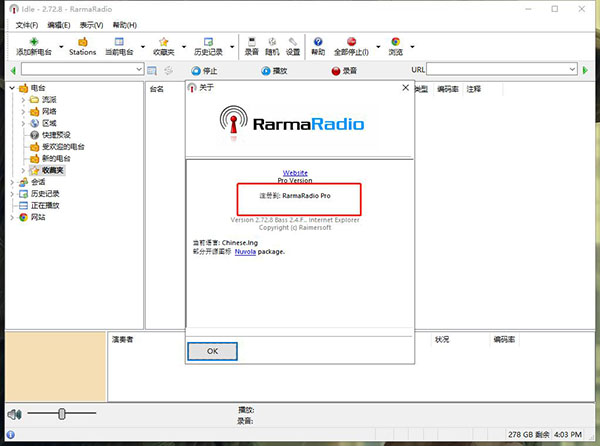
Task: Click the 4:03 PM time in the status bar
Action: [568, 435]
